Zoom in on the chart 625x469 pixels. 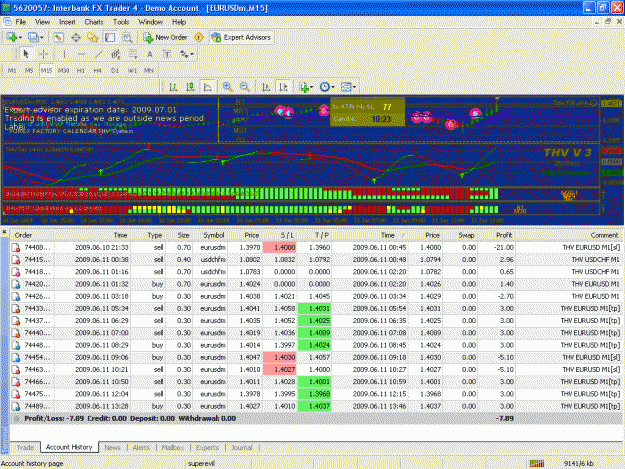pos(228,86)
